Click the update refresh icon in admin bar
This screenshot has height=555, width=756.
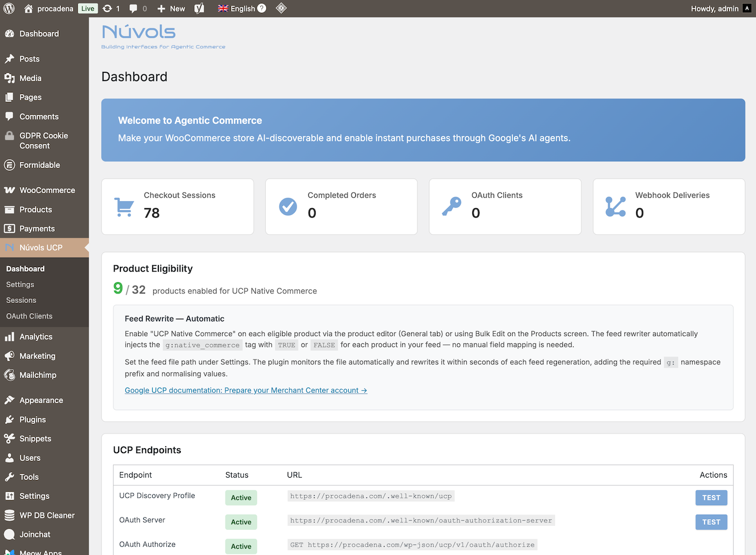(109, 8)
